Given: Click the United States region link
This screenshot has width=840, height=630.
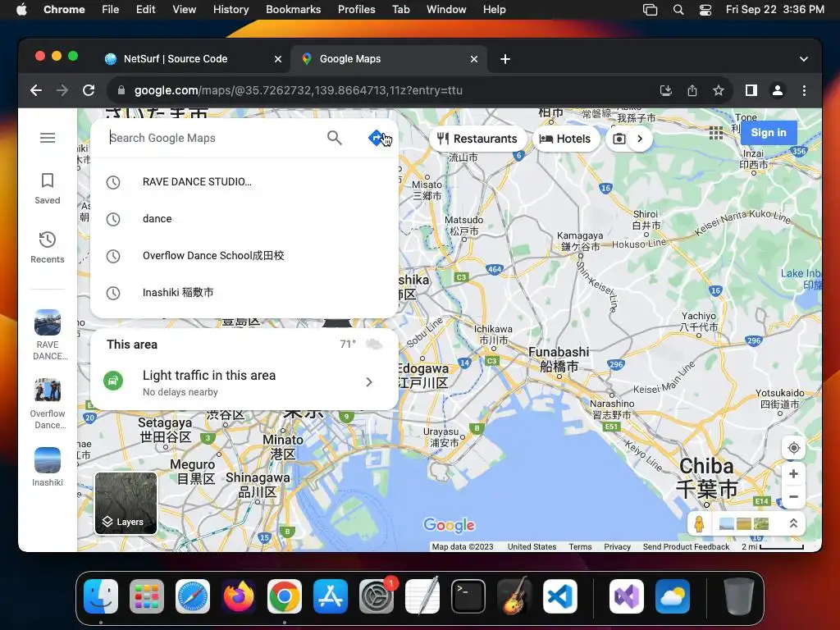Looking at the screenshot, I should tap(532, 546).
